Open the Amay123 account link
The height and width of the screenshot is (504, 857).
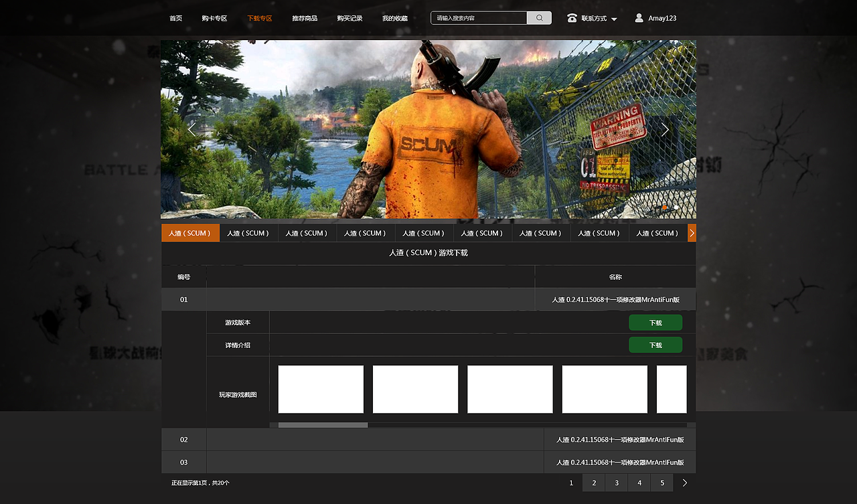662,18
